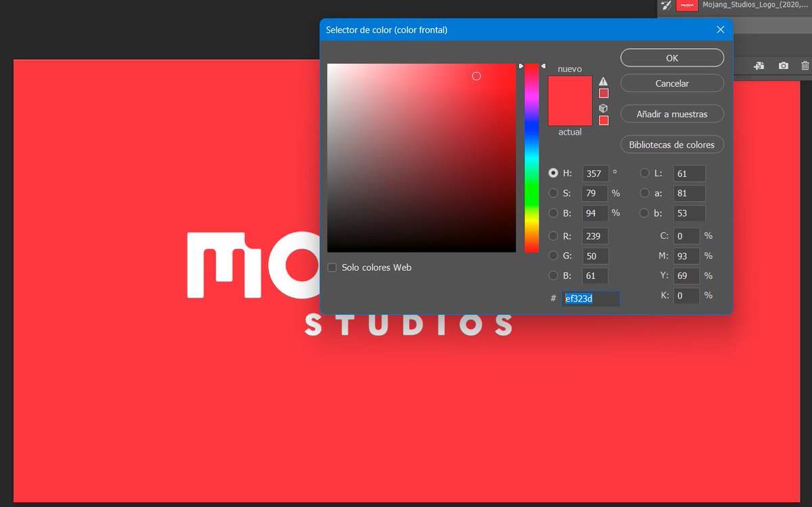Select the Lab b channel radio button
The width and height of the screenshot is (812, 507).
644,213
